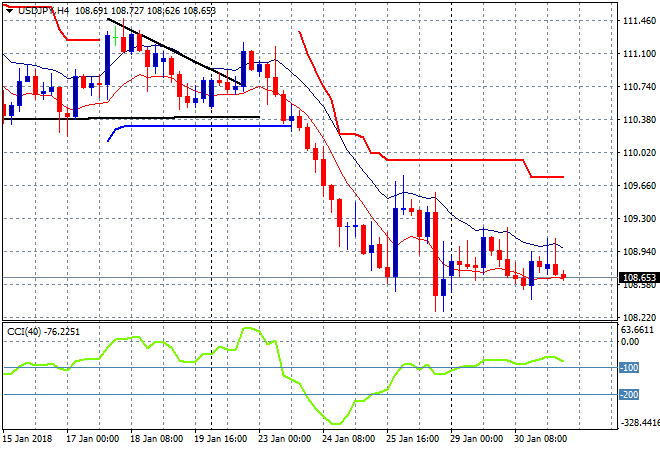Click the 19 Jan 16:00 time label
Image resolution: width=660 pixels, height=450 pixels.
(221, 439)
